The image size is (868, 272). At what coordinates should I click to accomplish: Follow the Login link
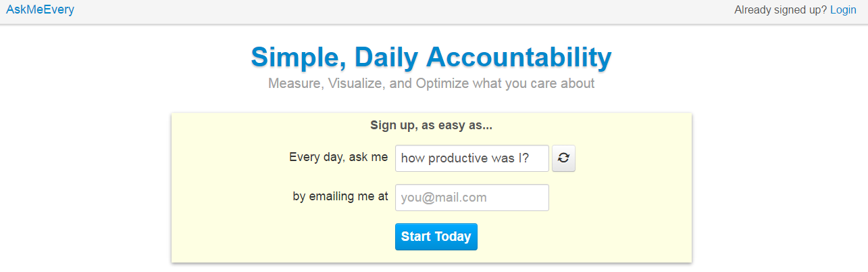843,10
